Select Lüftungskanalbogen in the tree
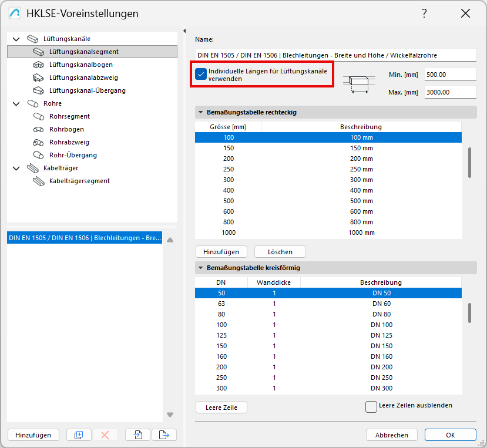Viewport: 487px width, 448px height. pyautogui.click(x=81, y=65)
